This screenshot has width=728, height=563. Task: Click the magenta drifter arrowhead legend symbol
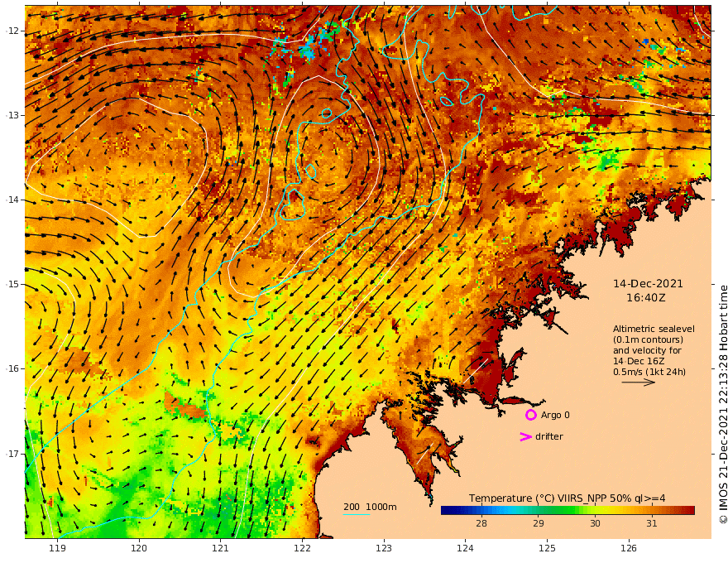(x=525, y=436)
